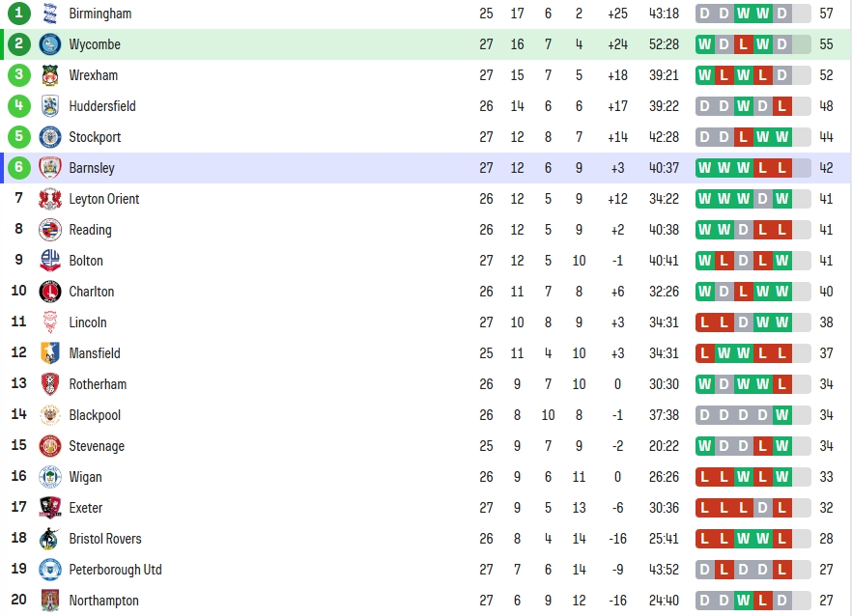This screenshot has height=616, width=852.
Task: Select the Charlton crest icon
Action: 50,292
